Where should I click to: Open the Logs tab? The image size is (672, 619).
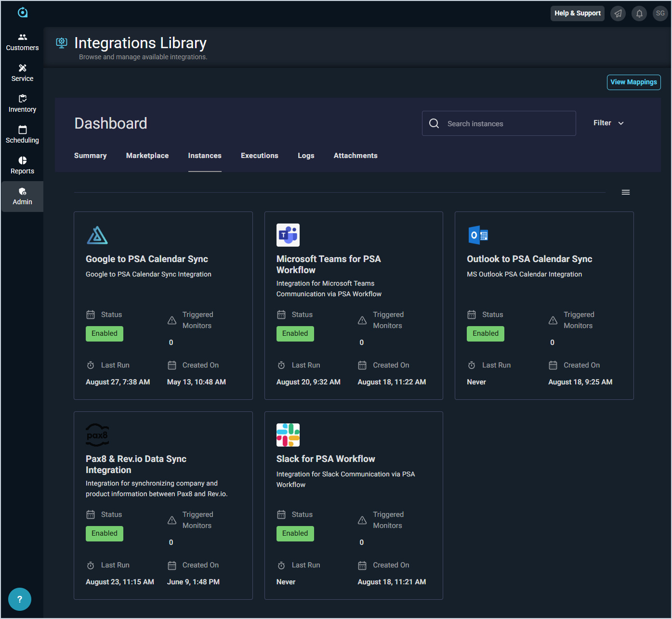tap(306, 156)
